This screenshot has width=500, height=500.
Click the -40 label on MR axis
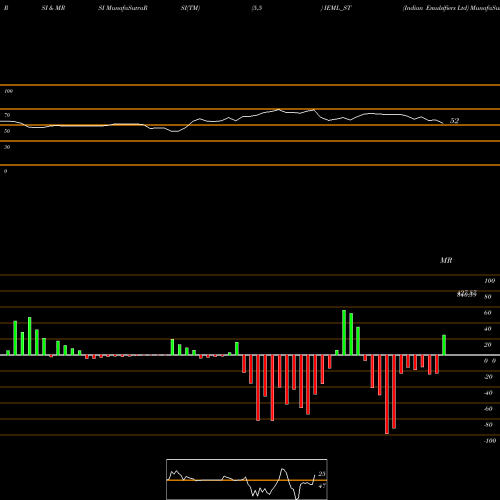[x=488, y=393]
